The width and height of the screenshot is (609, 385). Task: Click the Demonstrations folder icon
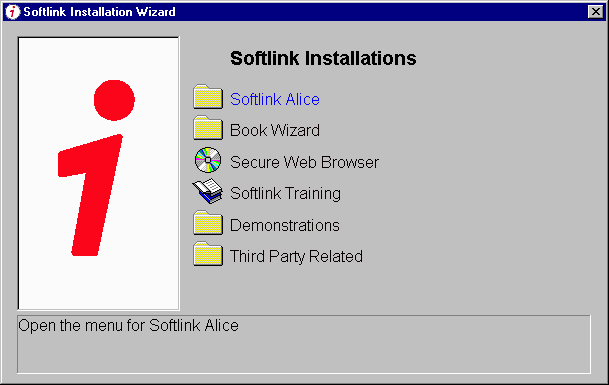[208, 223]
